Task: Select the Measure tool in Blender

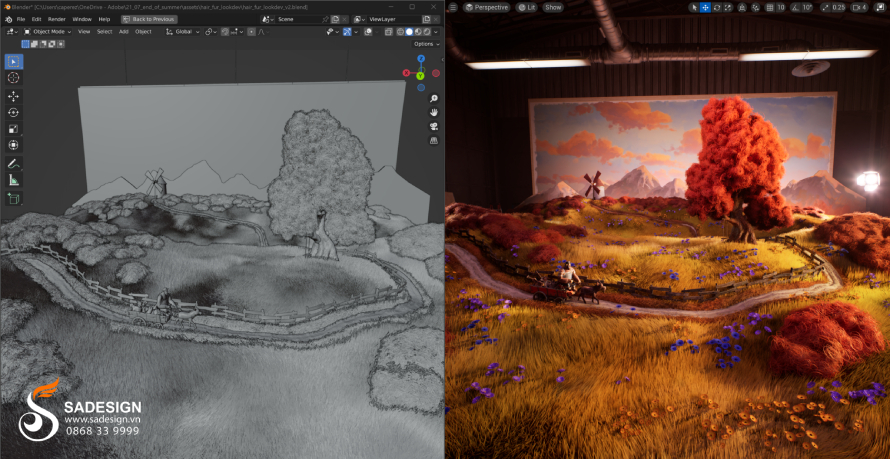Action: tap(14, 180)
